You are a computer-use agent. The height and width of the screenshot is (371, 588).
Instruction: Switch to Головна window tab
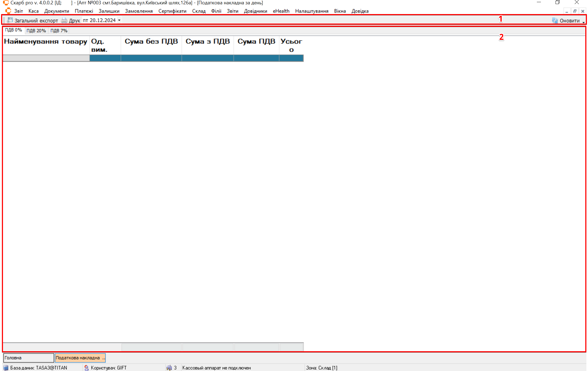[x=28, y=358]
